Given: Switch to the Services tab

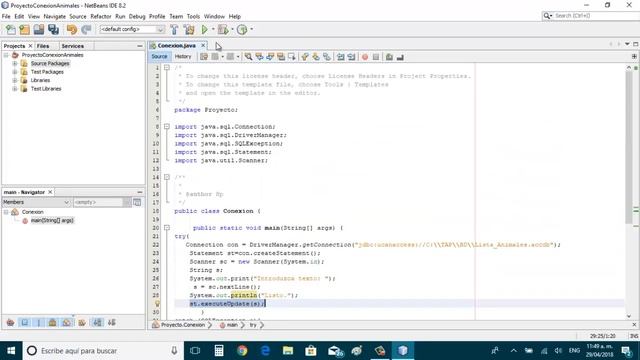Looking at the screenshot, I should coord(73,46).
